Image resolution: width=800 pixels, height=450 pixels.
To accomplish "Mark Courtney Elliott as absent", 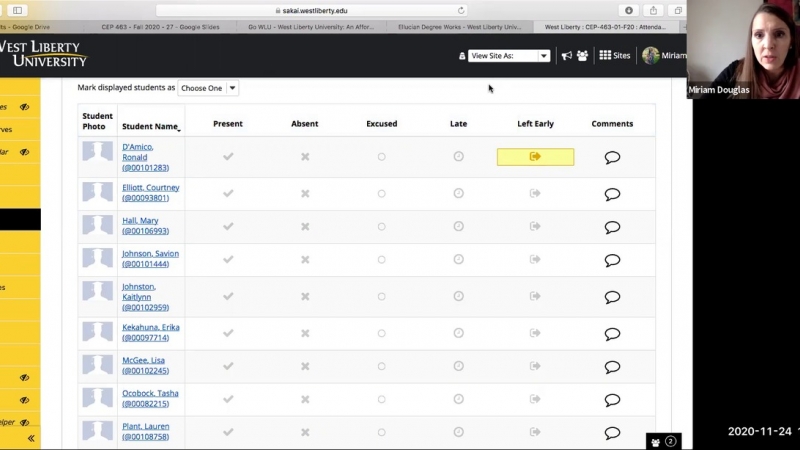I will coord(305,194).
